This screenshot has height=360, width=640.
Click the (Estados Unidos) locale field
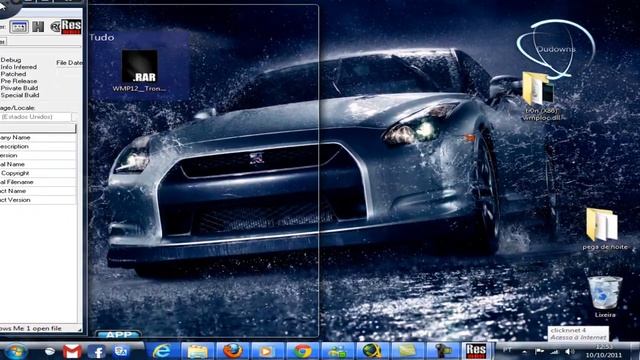(36, 117)
